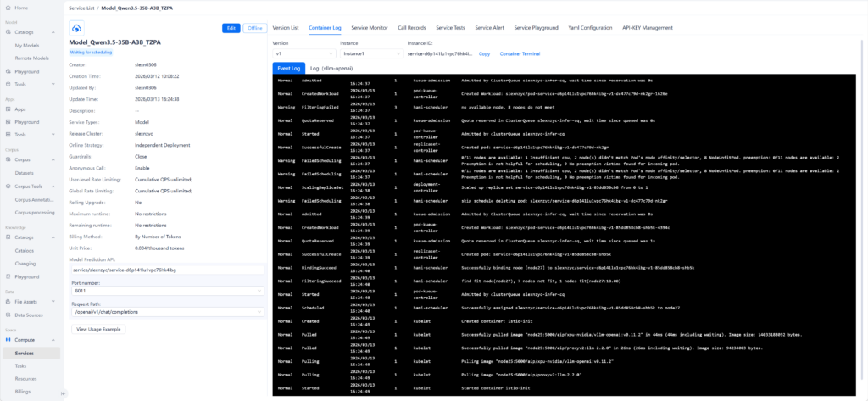Open the Yaml Configuration tab
Viewport: 868px width, 401px height.
pos(591,27)
